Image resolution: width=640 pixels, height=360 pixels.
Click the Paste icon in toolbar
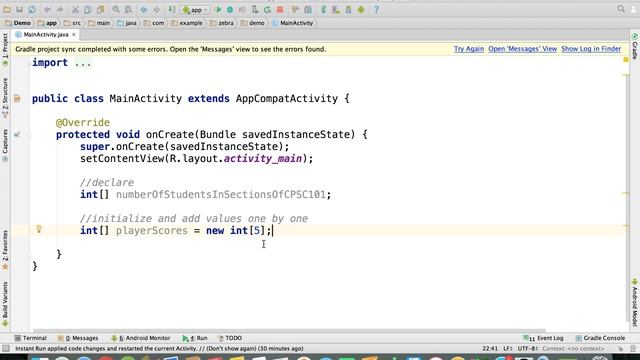pyautogui.click(x=100, y=9)
